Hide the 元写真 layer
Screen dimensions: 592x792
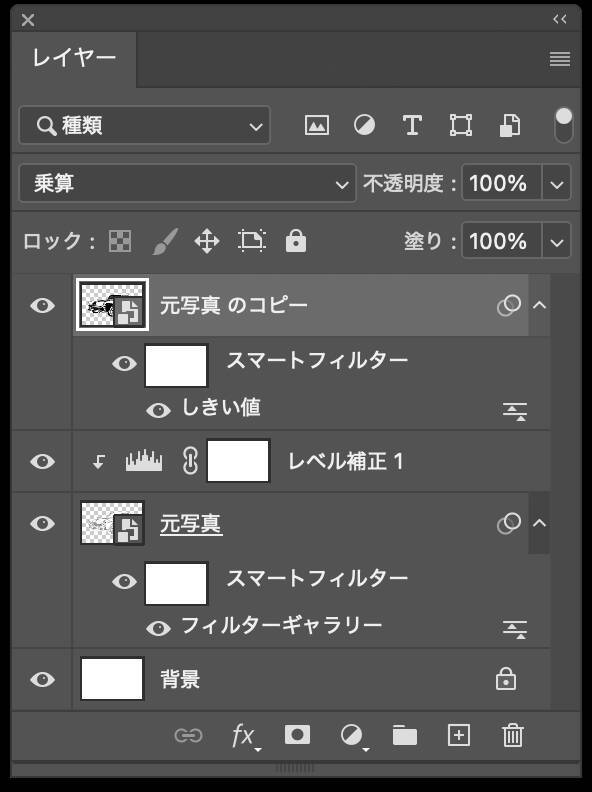click(x=42, y=523)
